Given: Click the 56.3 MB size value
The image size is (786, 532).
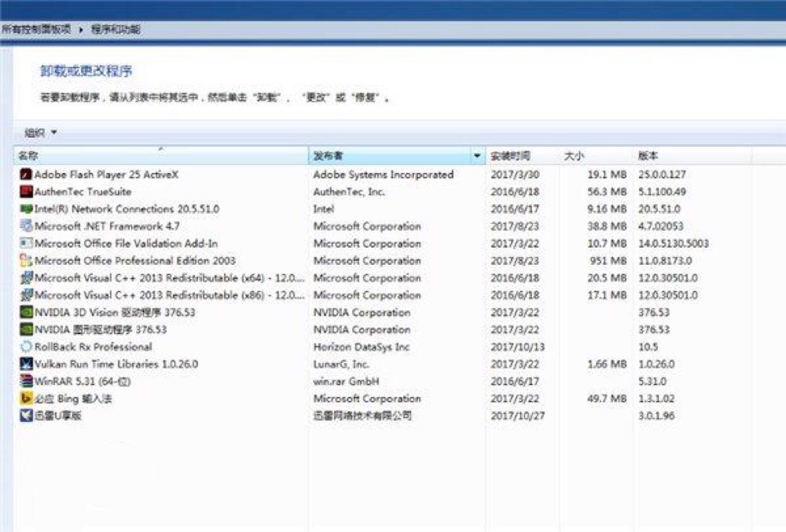Looking at the screenshot, I should pos(607,192).
